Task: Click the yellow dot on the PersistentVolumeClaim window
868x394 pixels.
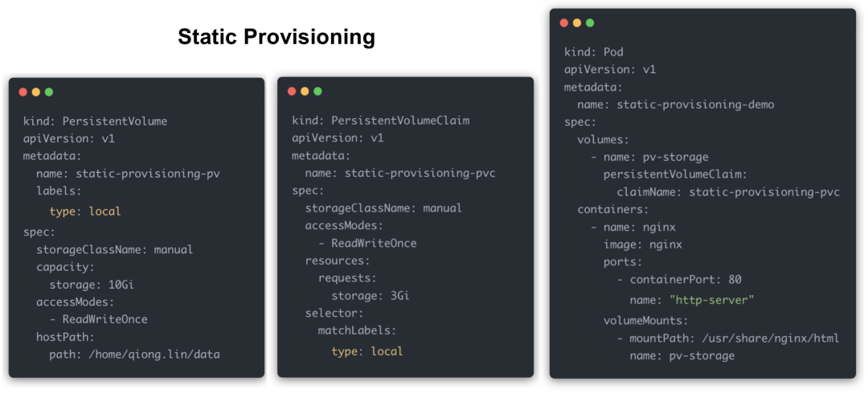Action: (305, 91)
